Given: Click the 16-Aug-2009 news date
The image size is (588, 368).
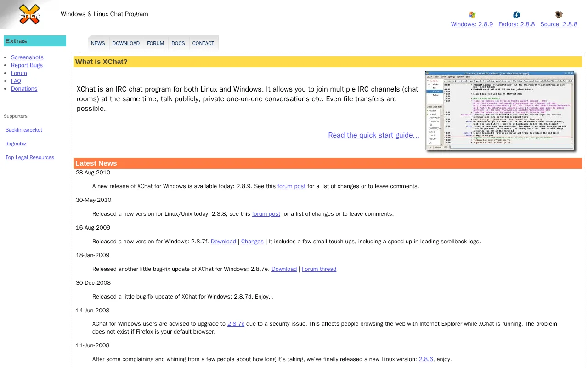Looking at the screenshot, I should click(93, 228).
